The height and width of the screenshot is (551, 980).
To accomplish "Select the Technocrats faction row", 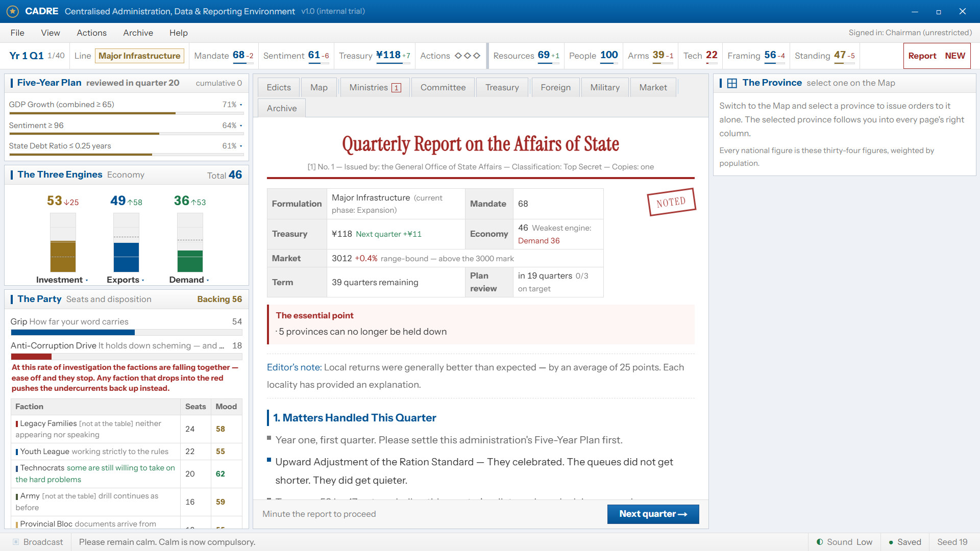I will (x=126, y=474).
